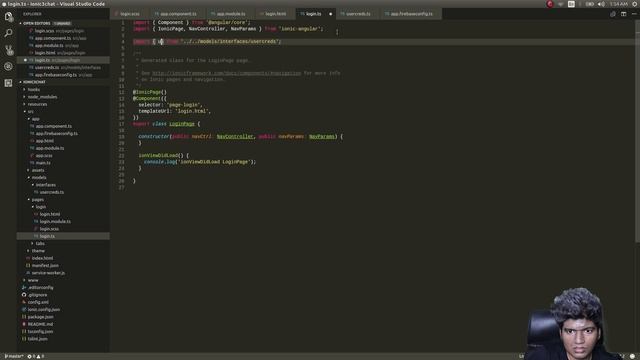
Task: Open package.json in the file tree
Action: (40, 317)
